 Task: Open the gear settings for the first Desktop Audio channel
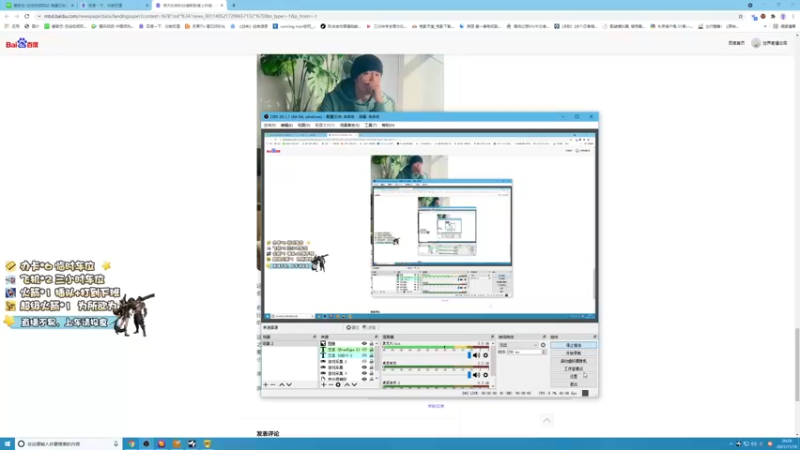(x=486, y=375)
